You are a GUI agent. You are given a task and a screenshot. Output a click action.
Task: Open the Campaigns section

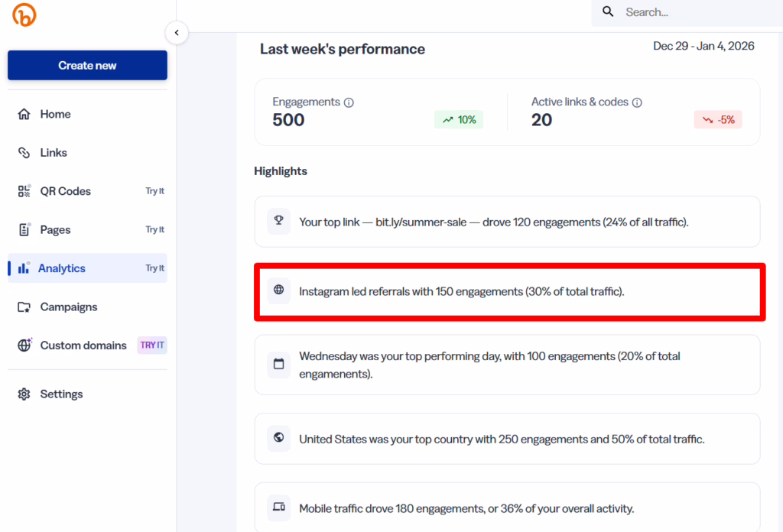(x=68, y=307)
